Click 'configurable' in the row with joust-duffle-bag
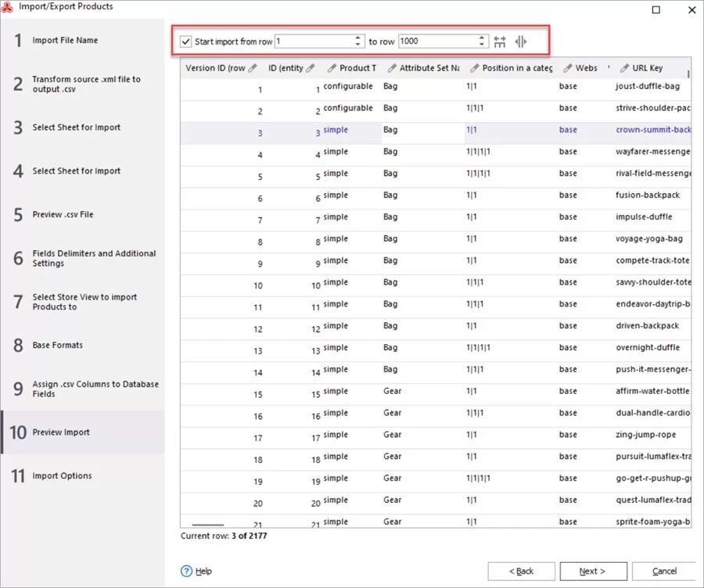The width and height of the screenshot is (704, 588). point(348,86)
